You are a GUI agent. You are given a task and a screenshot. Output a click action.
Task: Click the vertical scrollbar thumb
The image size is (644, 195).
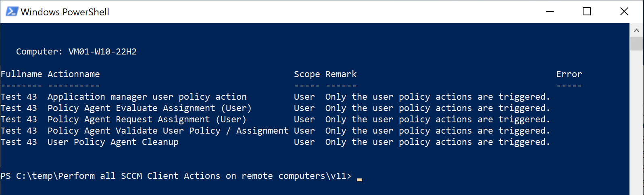pyautogui.click(x=636, y=44)
